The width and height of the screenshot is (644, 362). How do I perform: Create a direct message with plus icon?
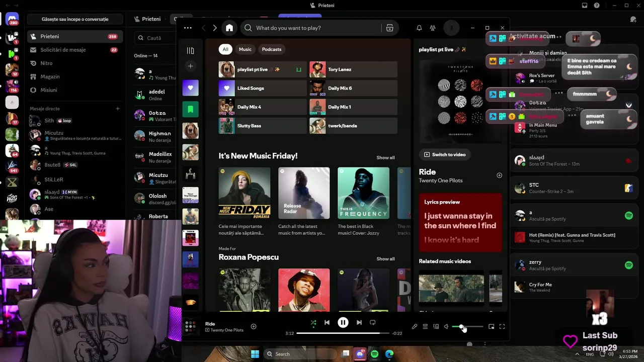click(x=118, y=109)
